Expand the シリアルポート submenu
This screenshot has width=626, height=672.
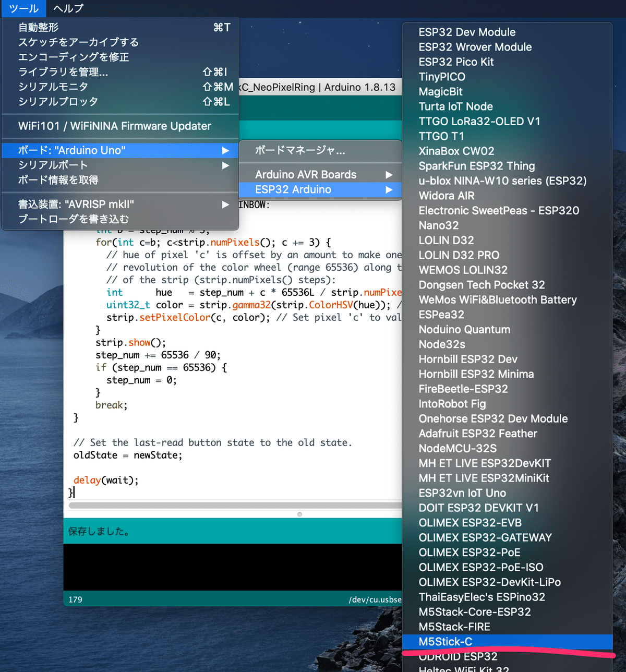[x=120, y=165]
